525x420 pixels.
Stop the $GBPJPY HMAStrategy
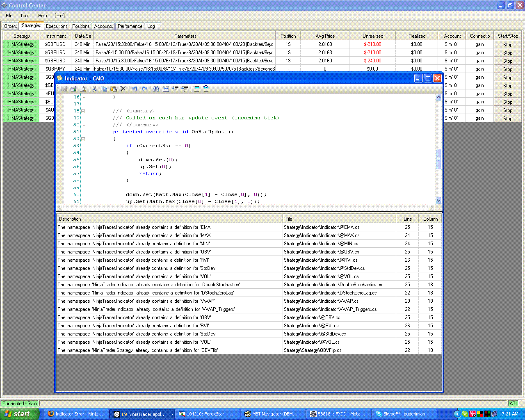pyautogui.click(x=508, y=69)
